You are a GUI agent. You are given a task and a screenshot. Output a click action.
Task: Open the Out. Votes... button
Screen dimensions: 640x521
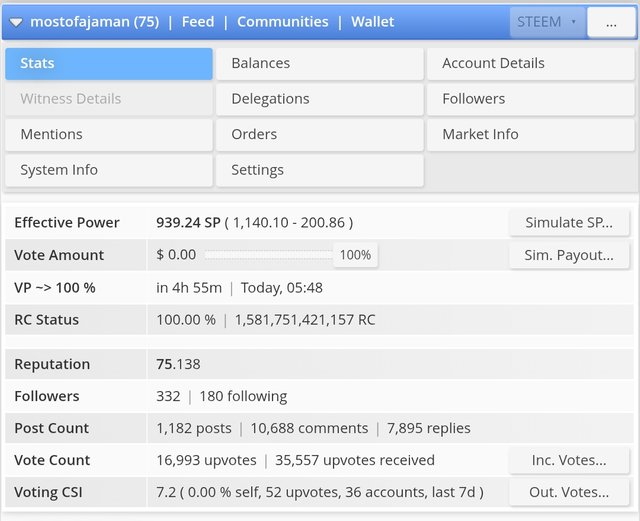click(569, 492)
